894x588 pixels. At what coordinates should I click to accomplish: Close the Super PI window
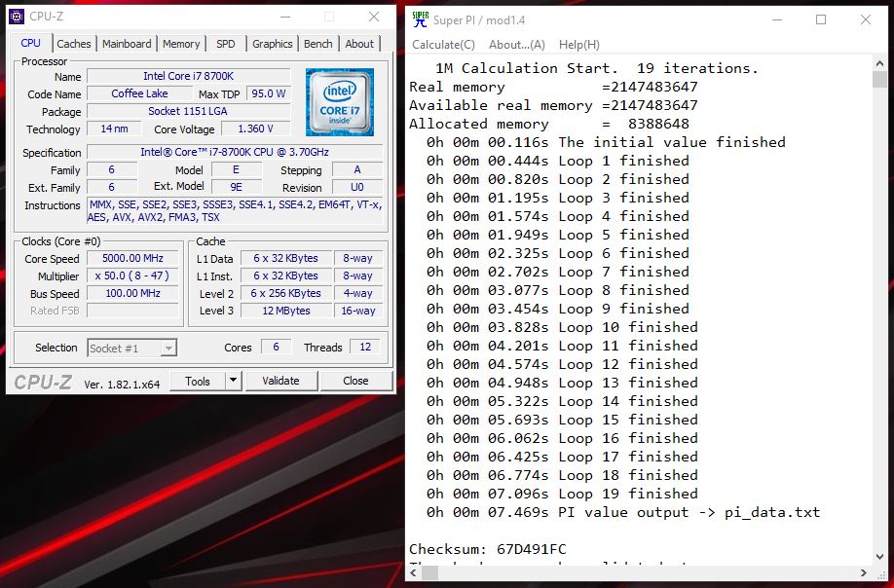point(866,19)
